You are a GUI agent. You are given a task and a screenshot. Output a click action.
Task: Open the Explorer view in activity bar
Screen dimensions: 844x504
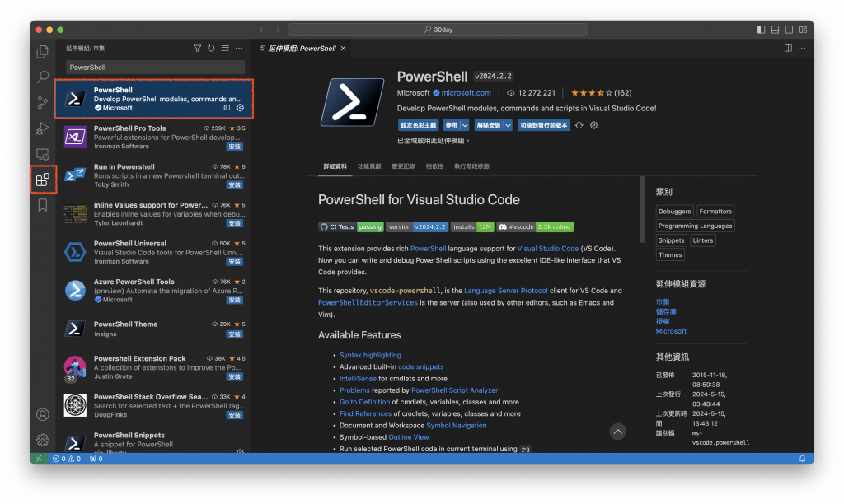43,52
